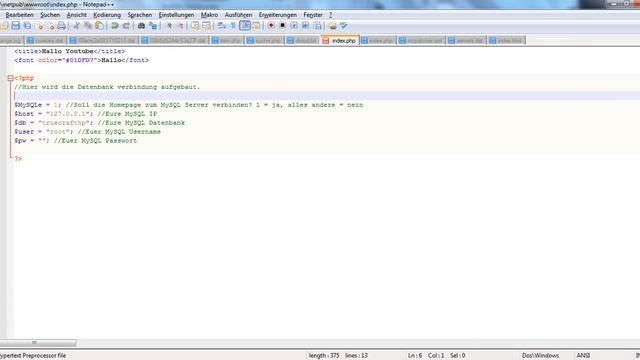Undo the last edit
The width and height of the screenshot is (640, 360).
coord(115,26)
